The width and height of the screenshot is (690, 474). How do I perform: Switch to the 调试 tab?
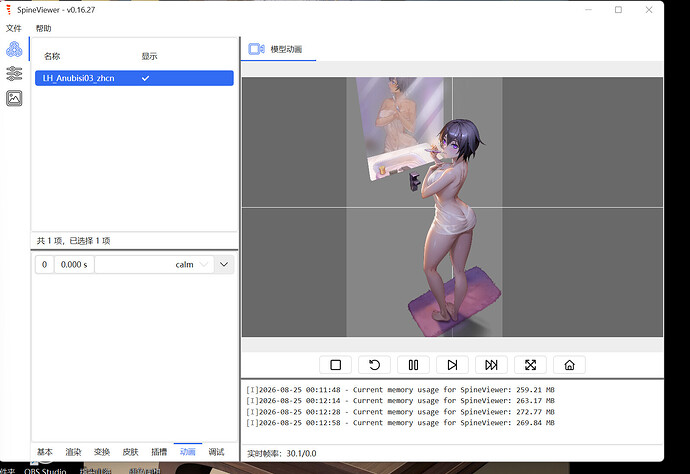(217, 452)
